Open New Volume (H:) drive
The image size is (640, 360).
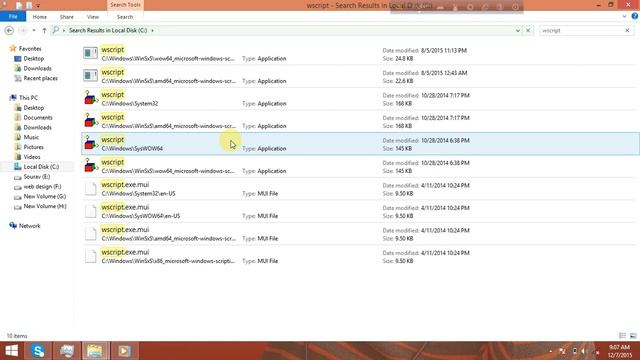[x=44, y=206]
